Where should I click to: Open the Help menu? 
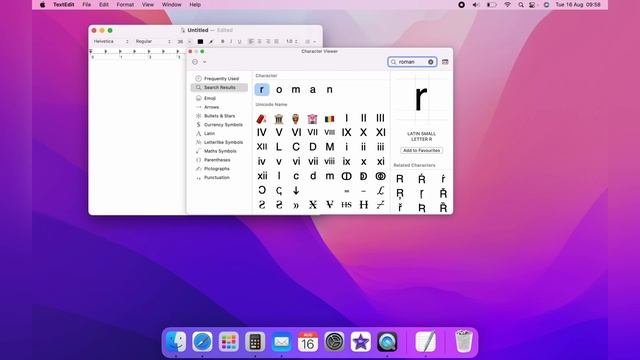195,4
